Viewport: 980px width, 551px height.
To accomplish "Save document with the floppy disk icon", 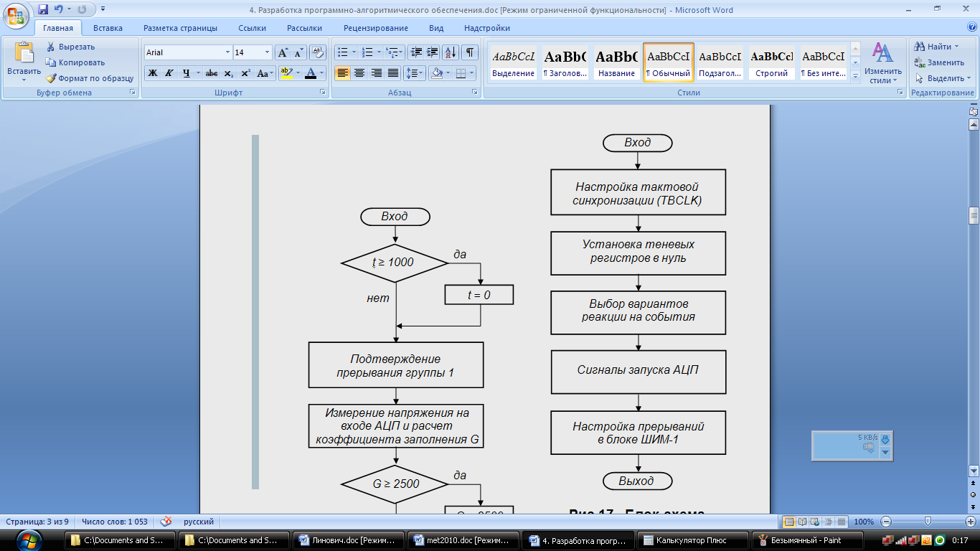I will pos(43,10).
